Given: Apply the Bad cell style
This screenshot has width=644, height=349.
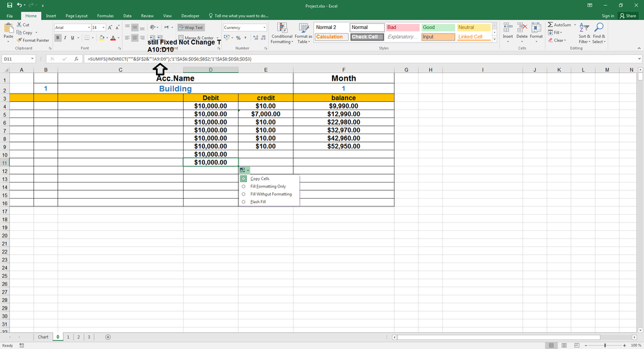Looking at the screenshot, I should (402, 27).
